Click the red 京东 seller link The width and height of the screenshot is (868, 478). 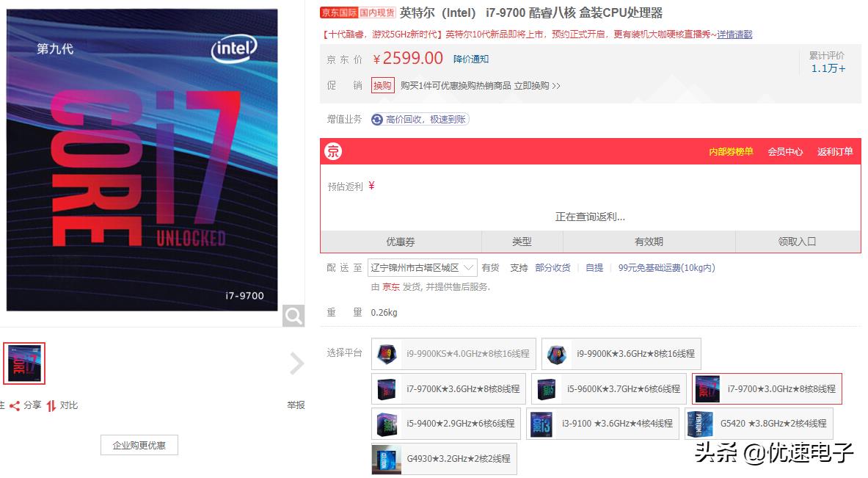click(391, 287)
